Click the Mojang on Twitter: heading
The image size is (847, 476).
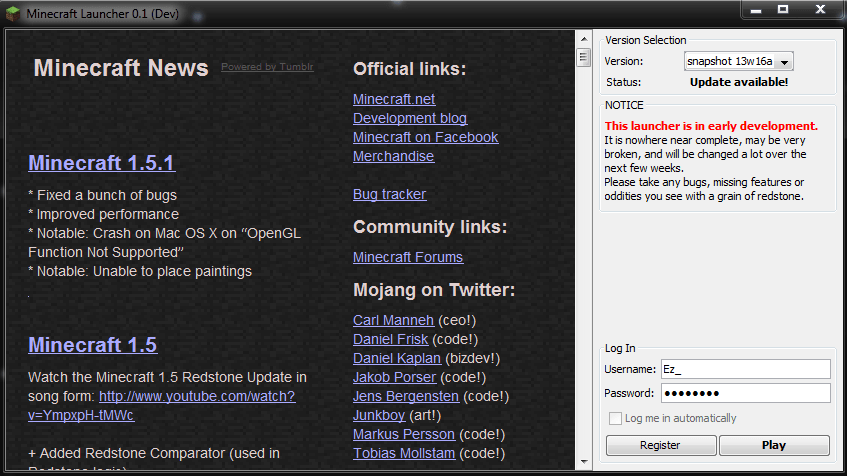[434, 290]
